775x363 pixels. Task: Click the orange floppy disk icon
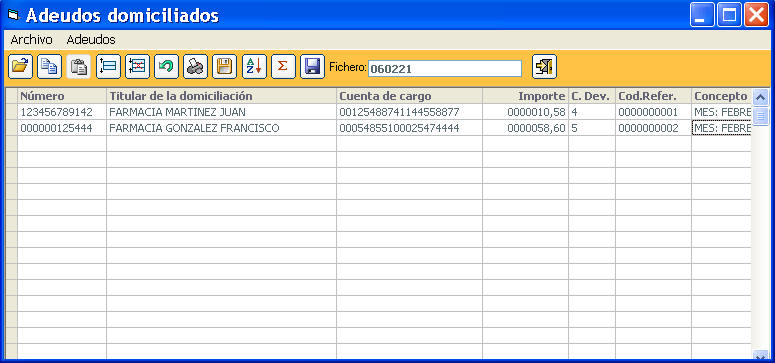224,66
